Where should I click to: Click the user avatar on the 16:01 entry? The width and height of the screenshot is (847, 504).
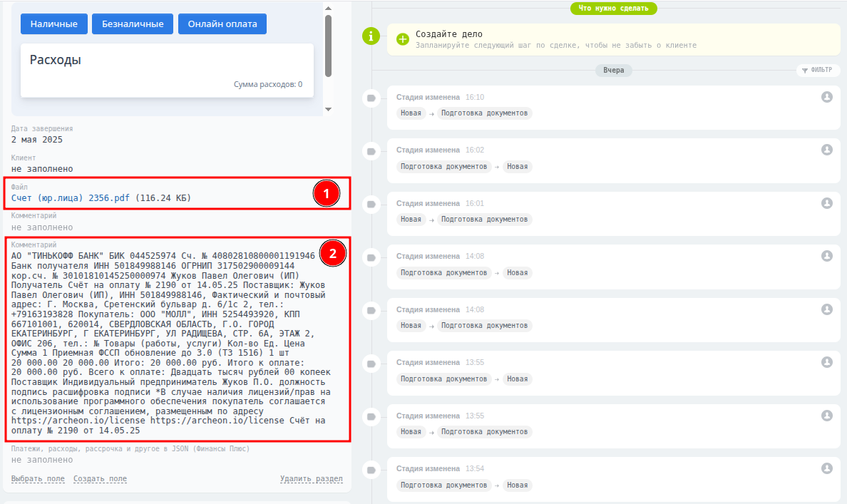click(x=826, y=203)
